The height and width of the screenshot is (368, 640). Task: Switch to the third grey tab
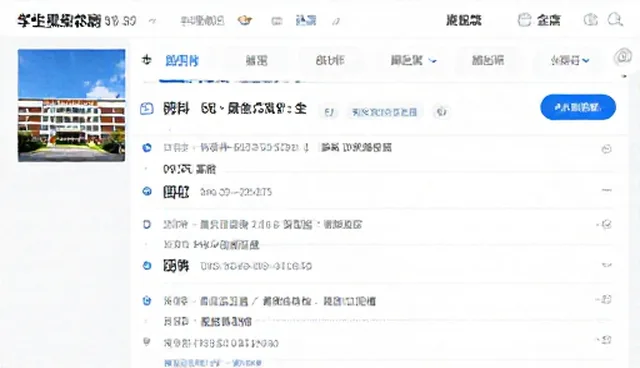click(x=330, y=60)
